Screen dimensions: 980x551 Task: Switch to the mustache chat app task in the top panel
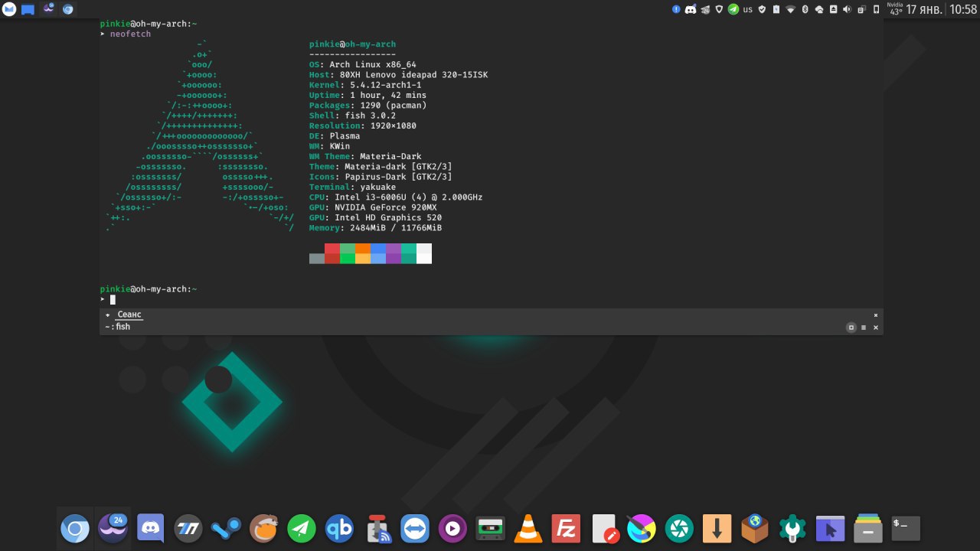click(x=49, y=9)
